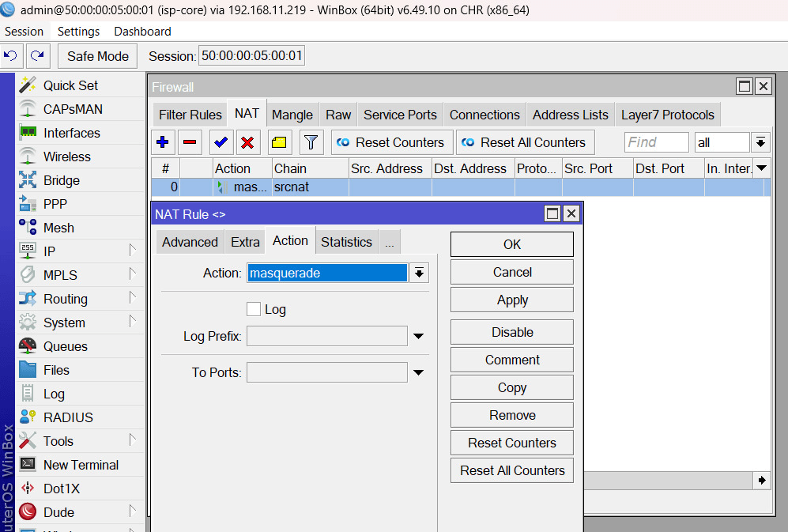Open the Settings menu
This screenshot has width=788, height=532.
tap(78, 31)
